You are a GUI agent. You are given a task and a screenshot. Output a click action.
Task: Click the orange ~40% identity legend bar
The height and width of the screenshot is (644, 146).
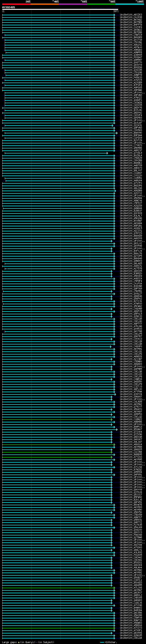44,4
